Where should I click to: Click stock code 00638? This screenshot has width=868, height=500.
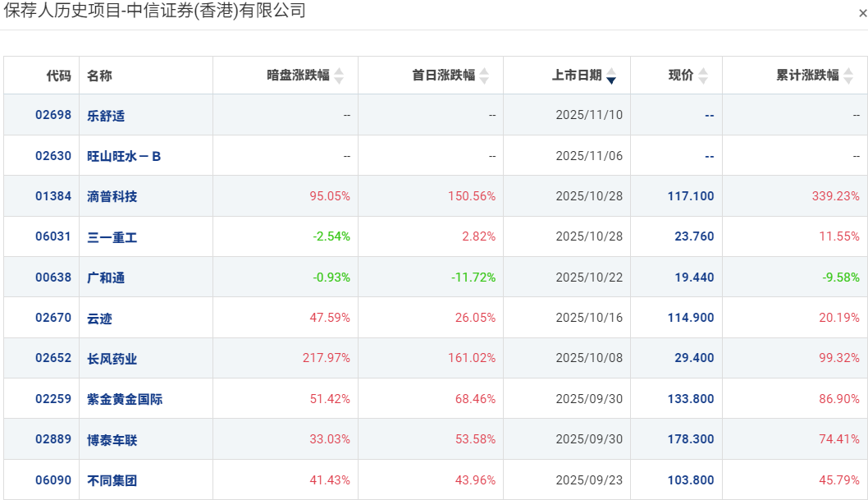pos(53,277)
